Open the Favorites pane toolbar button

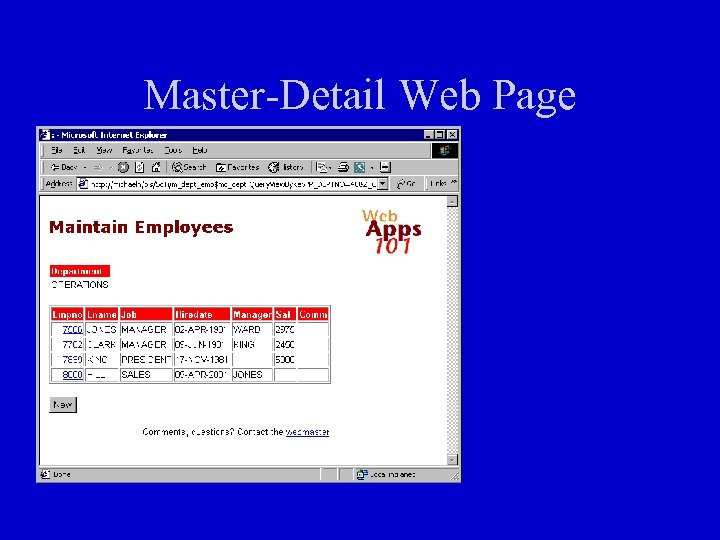[237, 167]
